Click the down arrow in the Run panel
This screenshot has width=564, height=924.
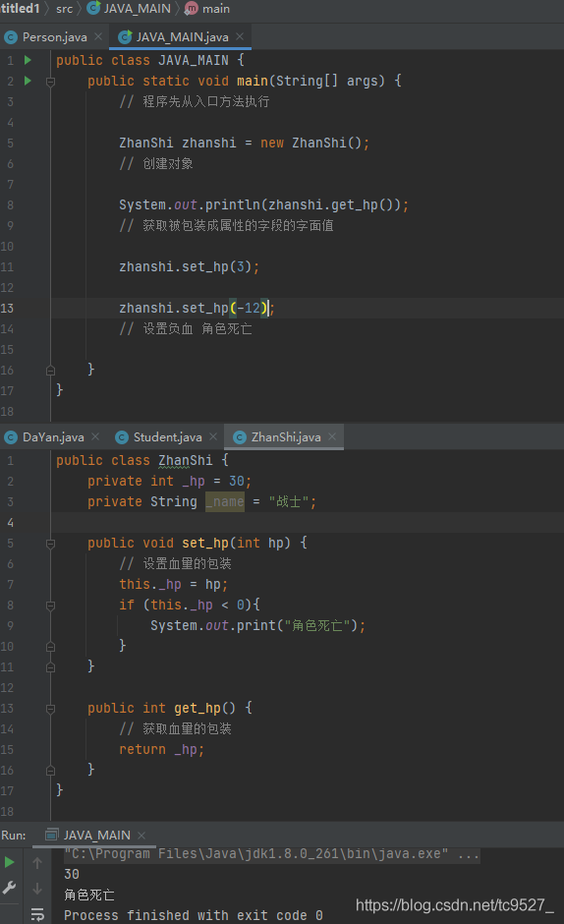37,888
